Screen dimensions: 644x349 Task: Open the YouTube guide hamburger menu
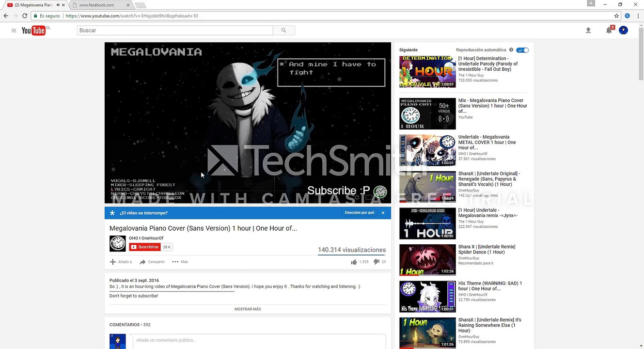pyautogui.click(x=14, y=31)
